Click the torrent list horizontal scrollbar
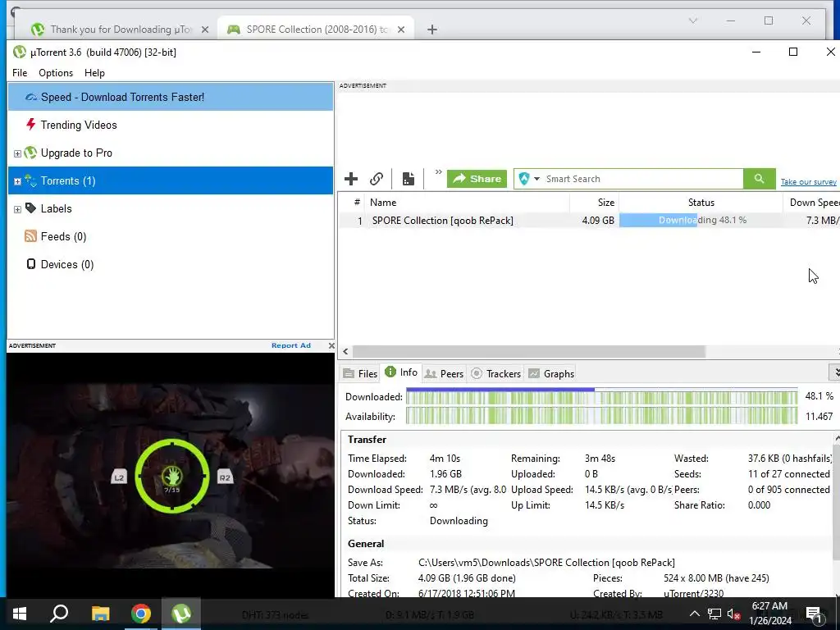This screenshot has height=630, width=840. click(x=529, y=351)
